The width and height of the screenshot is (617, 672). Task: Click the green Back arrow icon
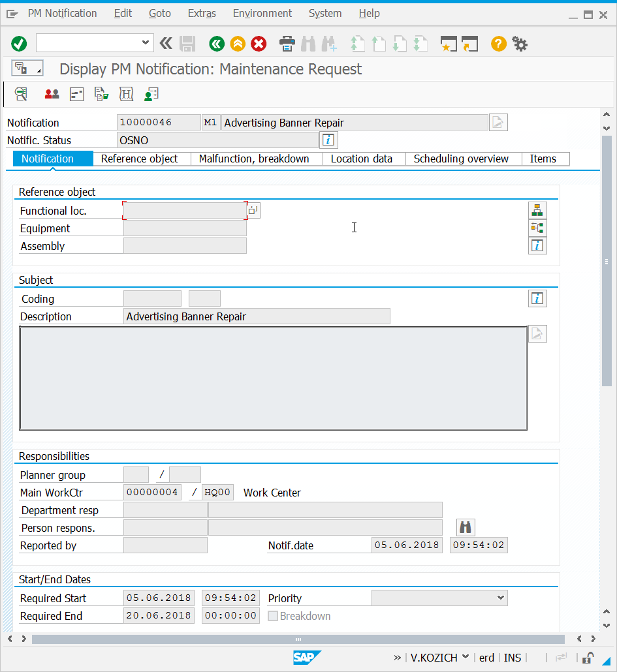click(217, 44)
